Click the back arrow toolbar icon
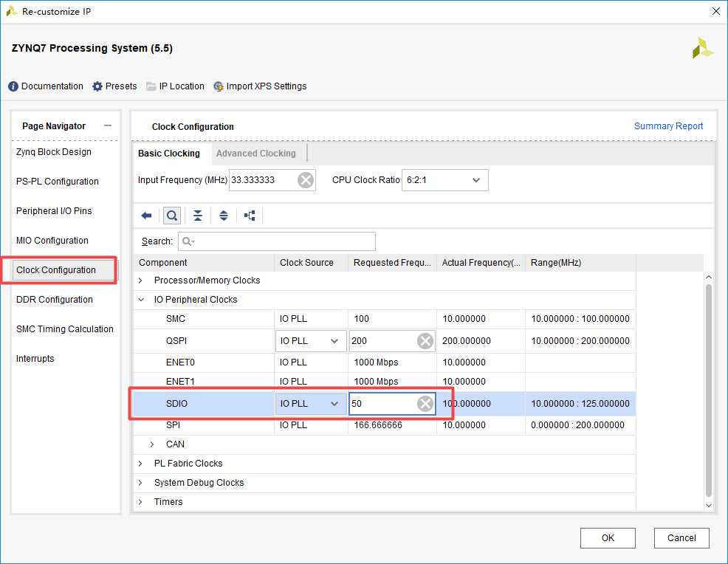The width and height of the screenshot is (728, 564). click(146, 216)
